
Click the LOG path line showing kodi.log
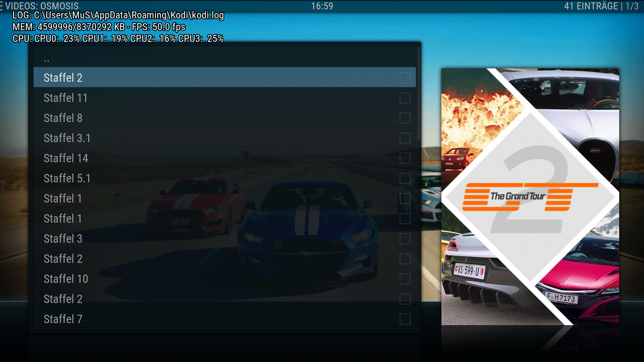point(118,15)
